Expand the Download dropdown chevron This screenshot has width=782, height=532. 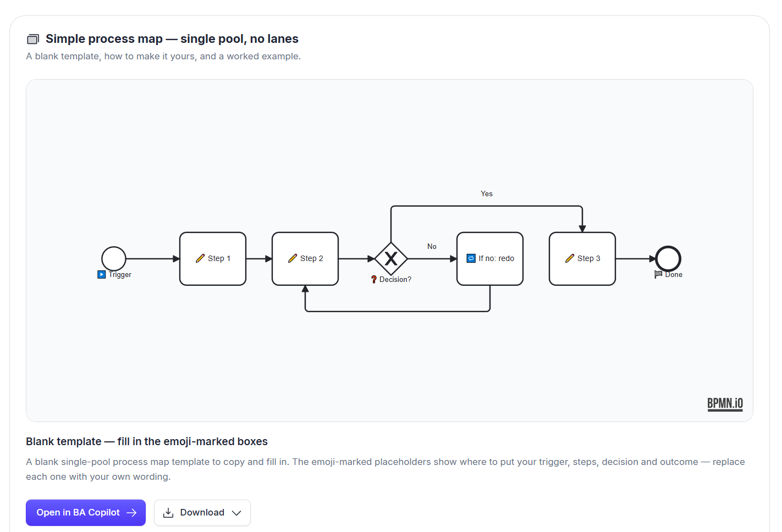tap(236, 513)
